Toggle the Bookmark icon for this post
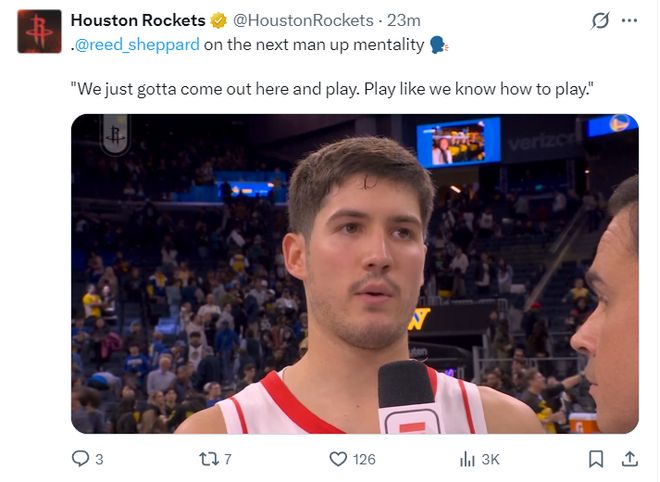This screenshot has width=660, height=482. (596, 459)
